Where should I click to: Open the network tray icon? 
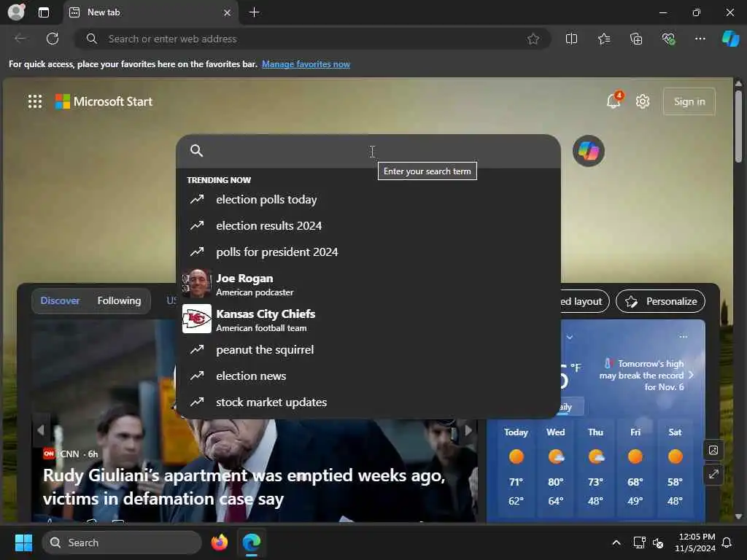[639, 542]
